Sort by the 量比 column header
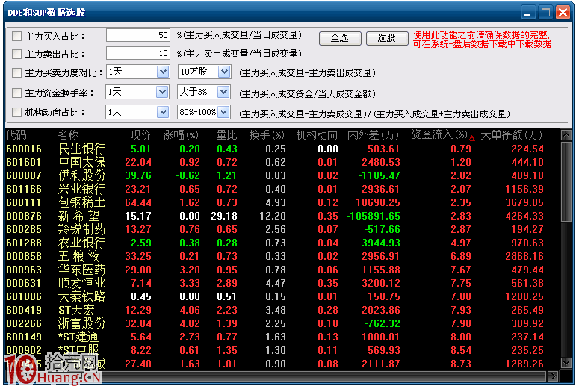 pos(227,135)
